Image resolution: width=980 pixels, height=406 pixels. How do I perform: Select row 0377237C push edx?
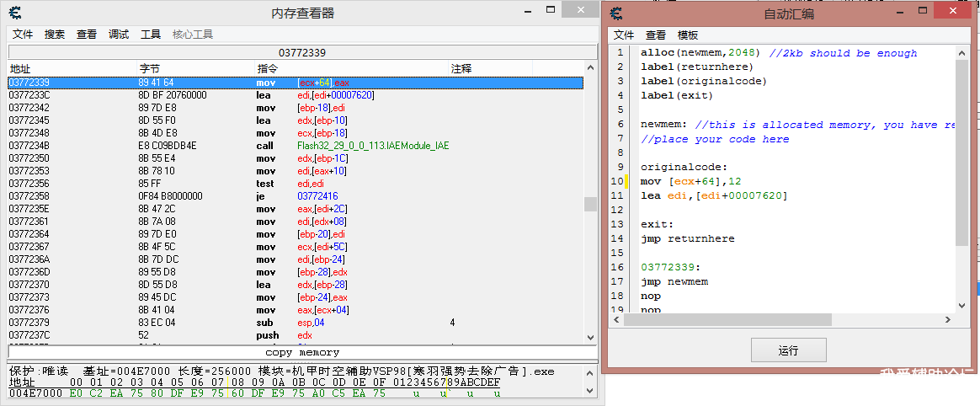click(x=296, y=335)
